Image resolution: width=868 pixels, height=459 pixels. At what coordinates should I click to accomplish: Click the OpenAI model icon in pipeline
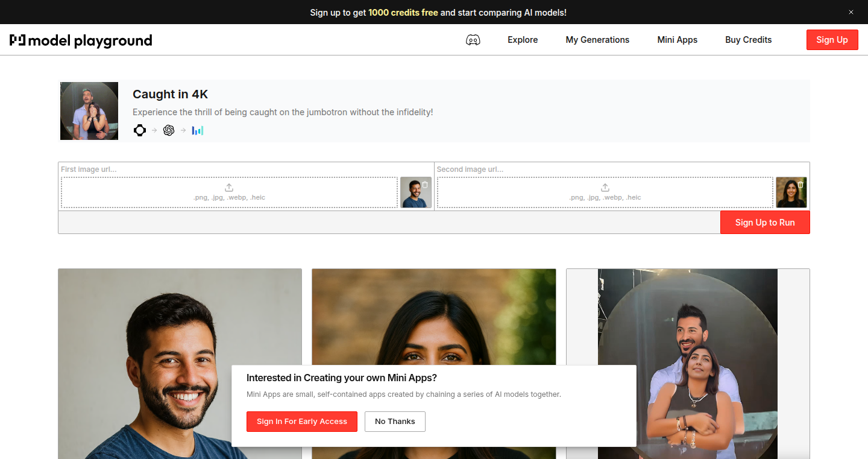tap(169, 130)
